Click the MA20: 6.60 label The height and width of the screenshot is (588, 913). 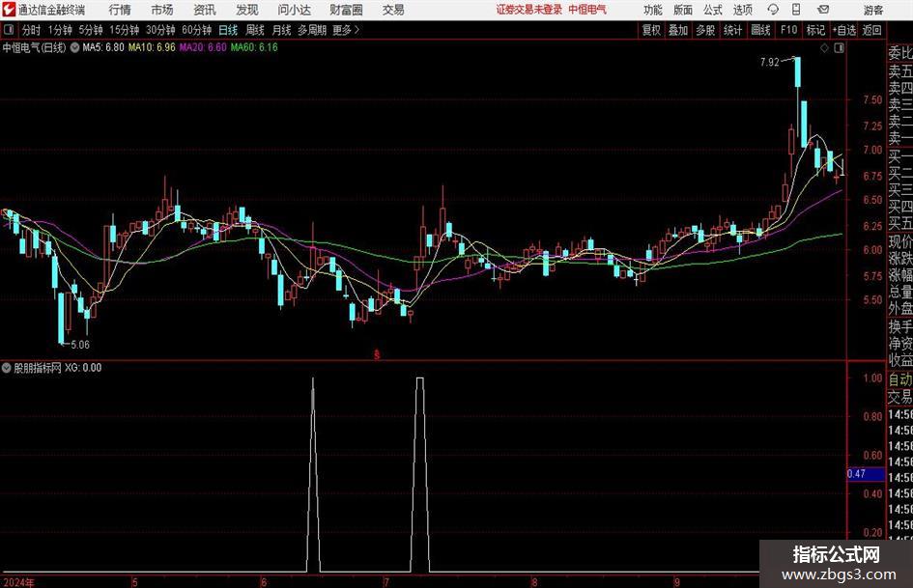(x=203, y=47)
